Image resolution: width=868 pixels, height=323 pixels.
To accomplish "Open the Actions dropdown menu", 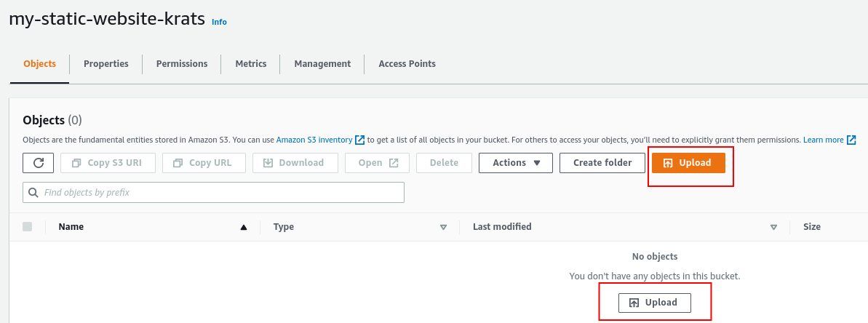I will point(515,162).
